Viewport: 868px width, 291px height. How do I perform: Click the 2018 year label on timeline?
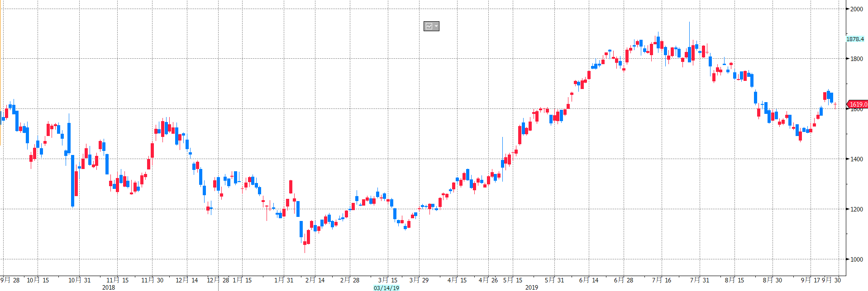pyautogui.click(x=109, y=287)
